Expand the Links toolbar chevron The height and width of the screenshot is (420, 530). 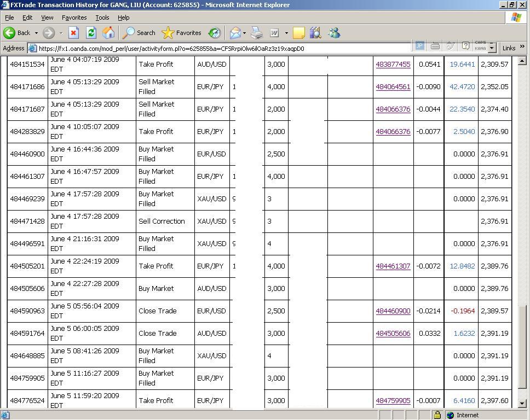(522, 46)
